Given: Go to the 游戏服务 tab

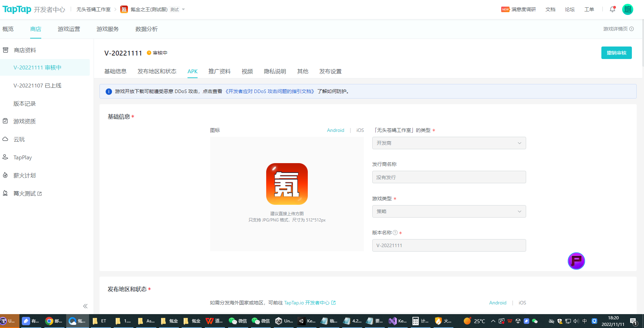Looking at the screenshot, I should (108, 29).
